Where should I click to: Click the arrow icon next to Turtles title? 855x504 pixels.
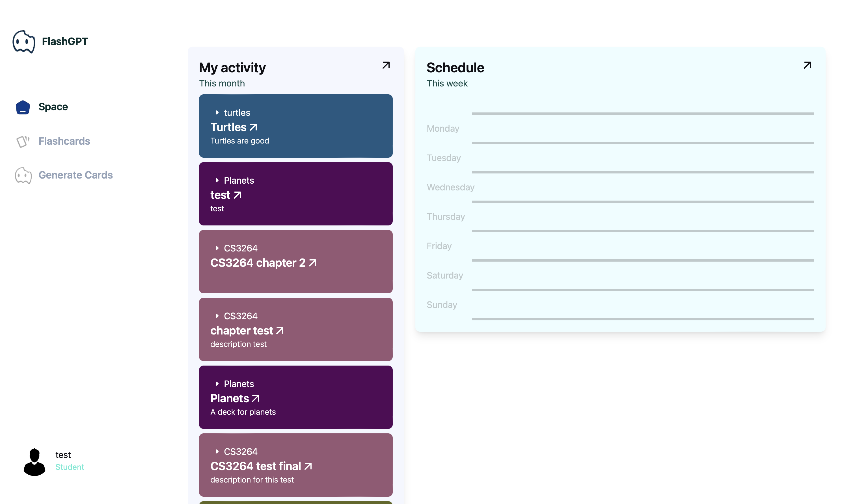253,127
